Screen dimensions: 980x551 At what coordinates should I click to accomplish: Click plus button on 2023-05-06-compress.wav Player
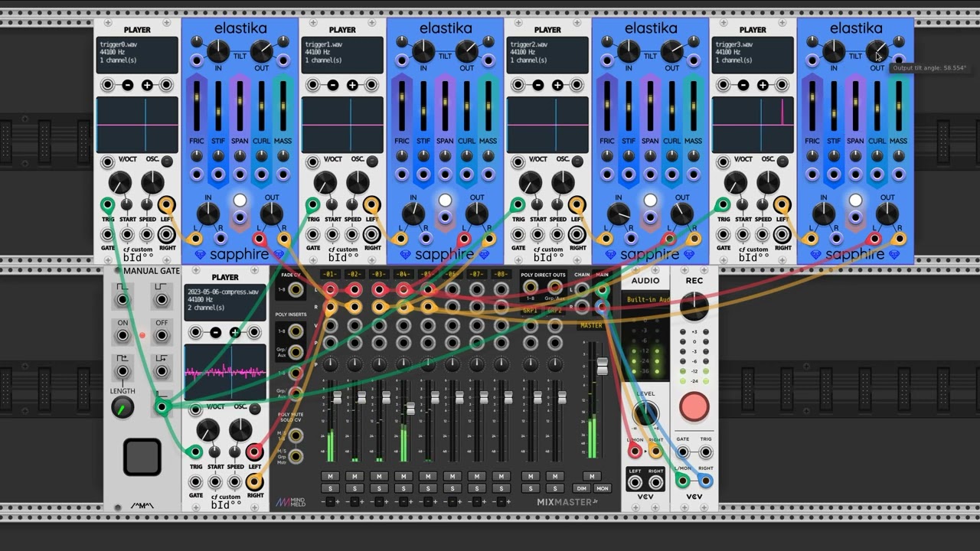235,332
